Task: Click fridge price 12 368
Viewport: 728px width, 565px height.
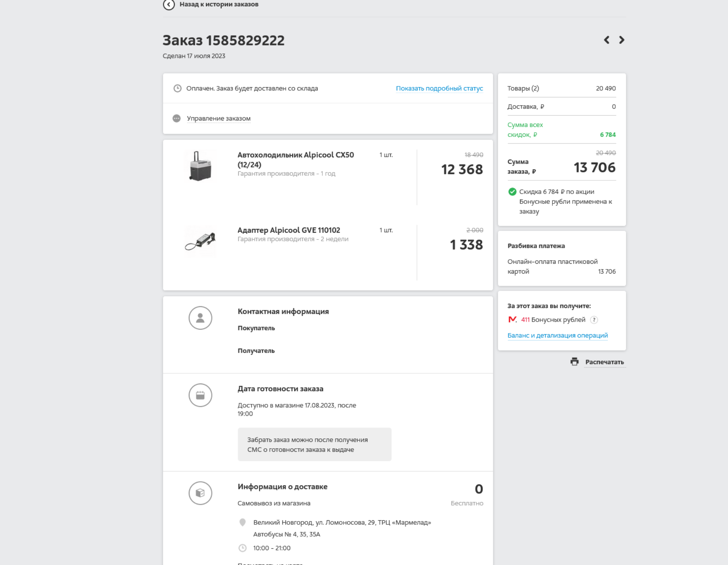Action: point(462,169)
